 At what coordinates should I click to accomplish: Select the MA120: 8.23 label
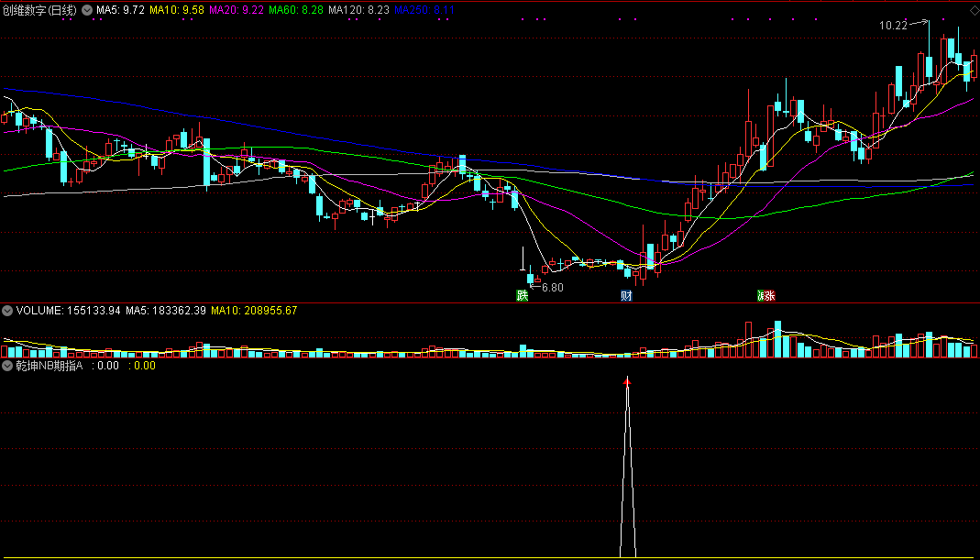pos(358,10)
